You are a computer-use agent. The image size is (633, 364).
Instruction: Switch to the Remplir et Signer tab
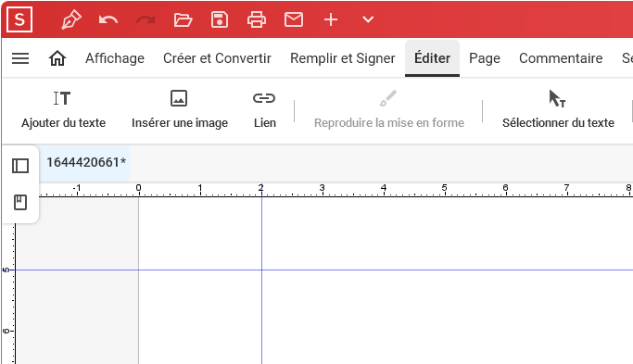342,58
